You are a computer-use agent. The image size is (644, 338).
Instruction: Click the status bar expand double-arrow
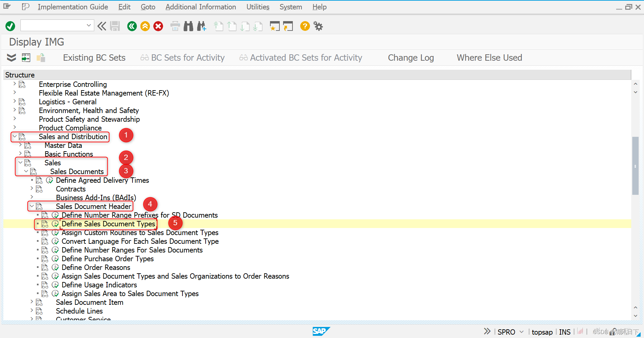487,331
